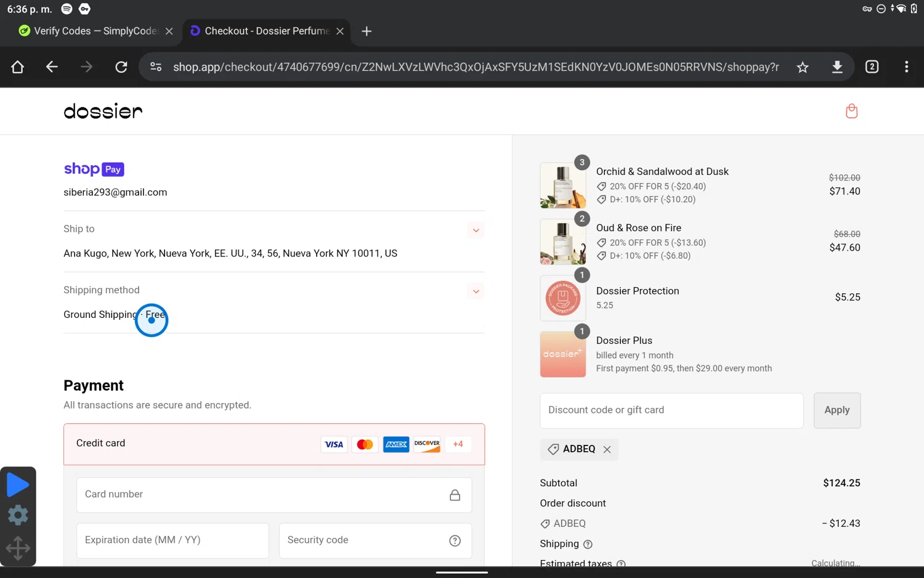Click order discount amount - $12.43

click(841, 524)
